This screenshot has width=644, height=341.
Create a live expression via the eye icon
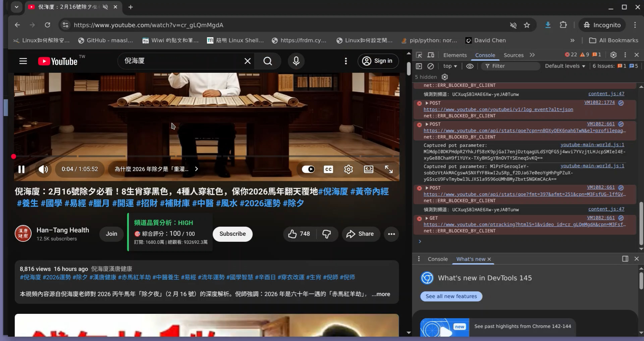pos(470,66)
